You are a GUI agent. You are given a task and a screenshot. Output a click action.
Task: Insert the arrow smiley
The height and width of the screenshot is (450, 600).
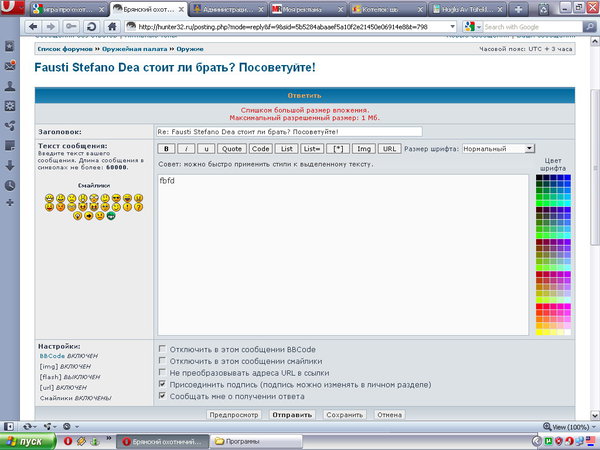(x=88, y=216)
